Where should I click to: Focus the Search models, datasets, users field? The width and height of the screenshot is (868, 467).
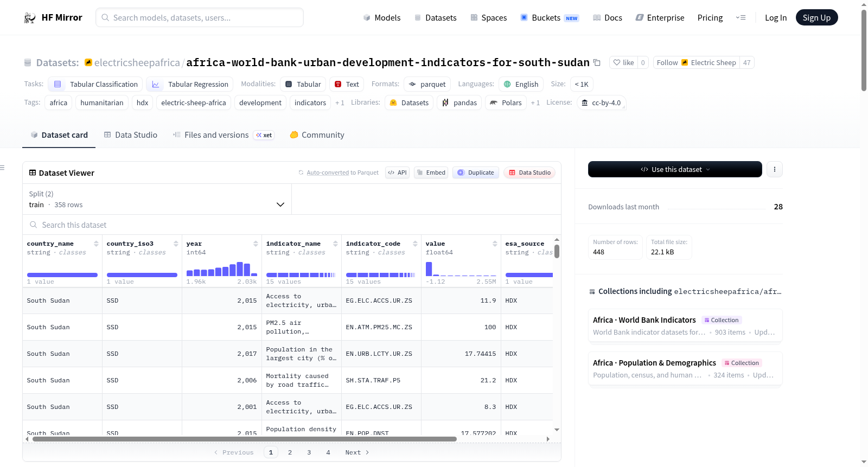click(x=200, y=17)
